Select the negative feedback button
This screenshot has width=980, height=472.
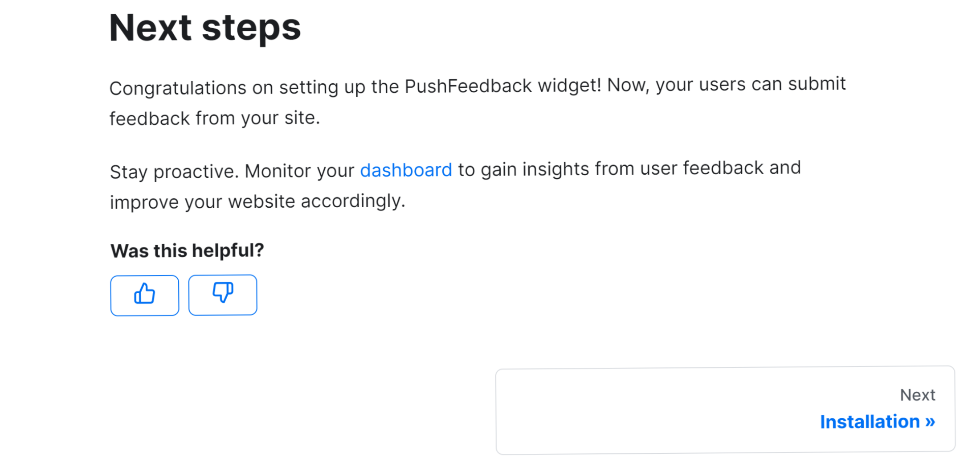click(x=223, y=295)
